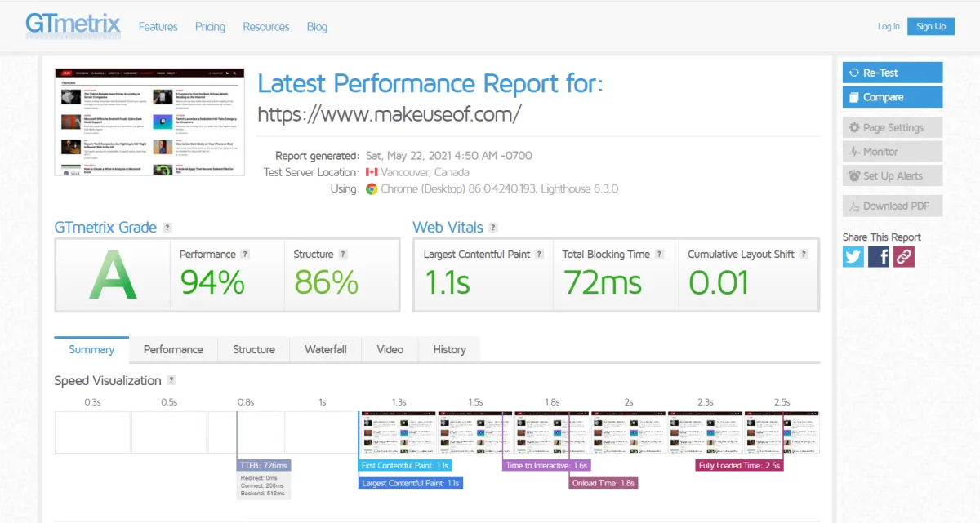Image resolution: width=980 pixels, height=523 pixels.
Task: Open Page Settings
Action: click(893, 127)
